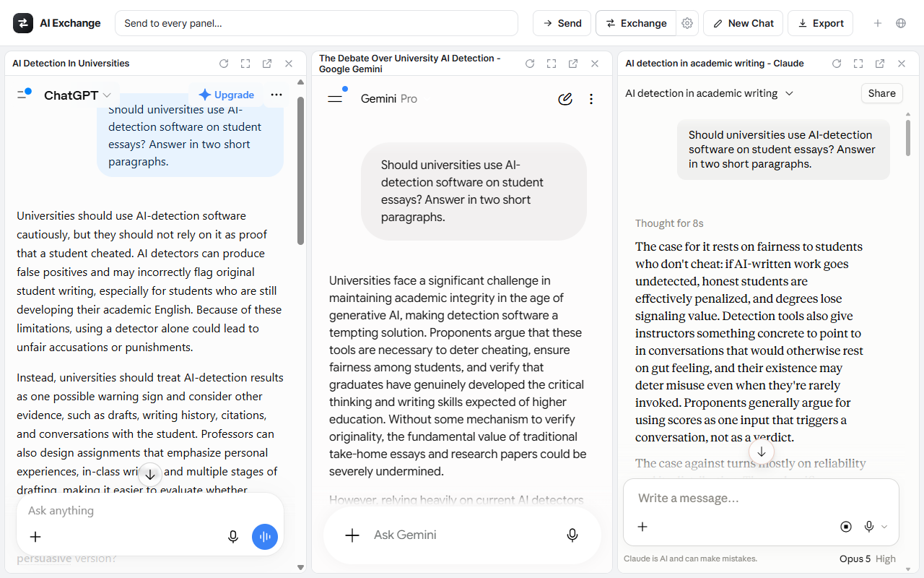Screen dimensions: 924x578
Task: Start new chat in Gemini via pencil icon
Action: (x=565, y=99)
